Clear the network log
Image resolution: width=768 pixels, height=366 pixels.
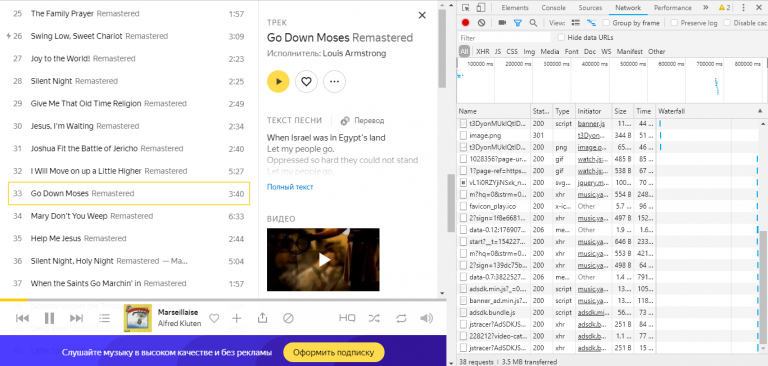pos(481,23)
